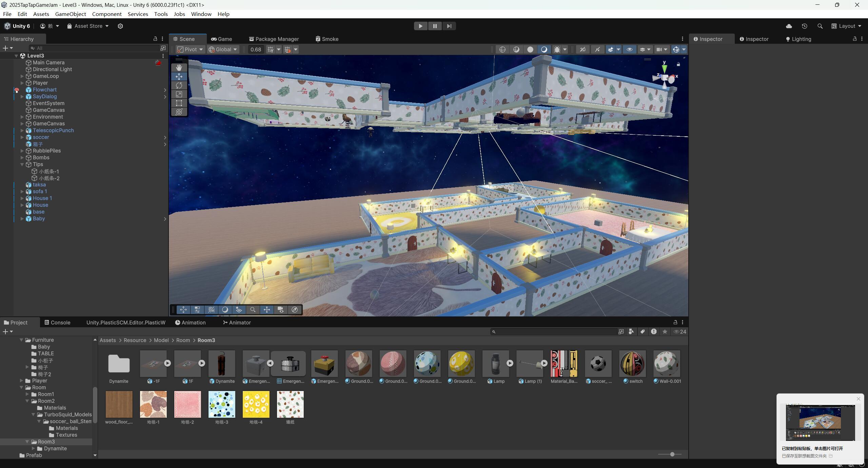The image size is (868, 468).
Task: Click the Step frame button
Action: coord(449,26)
